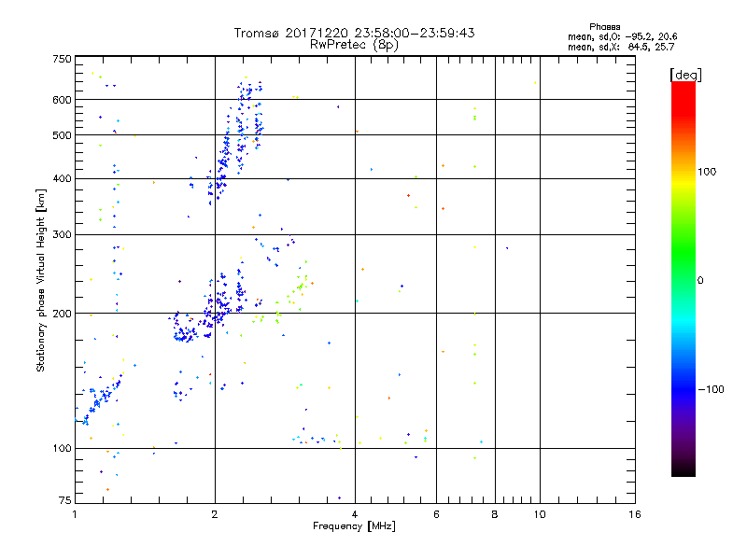Click the green region of the colorbar near 0
This screenshot has height=560, width=747.
[x=684, y=267]
